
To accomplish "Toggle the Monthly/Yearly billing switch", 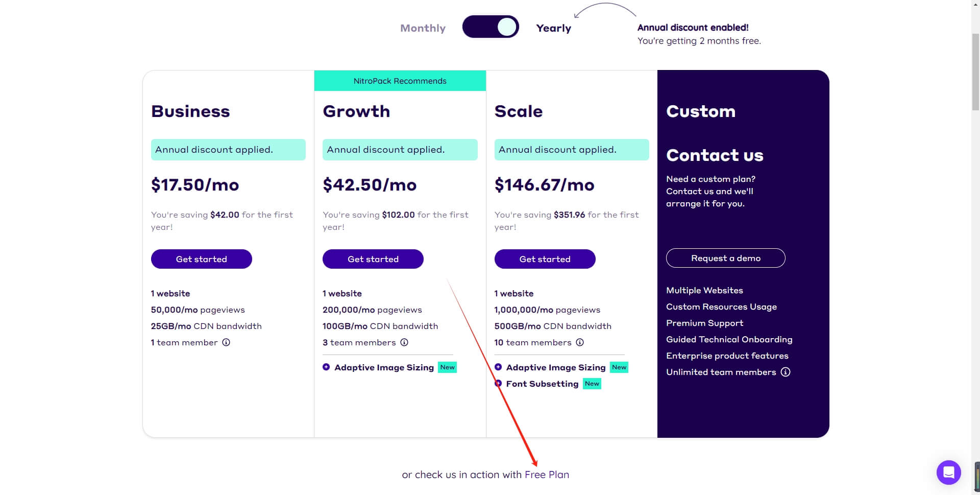I will pyautogui.click(x=491, y=27).
